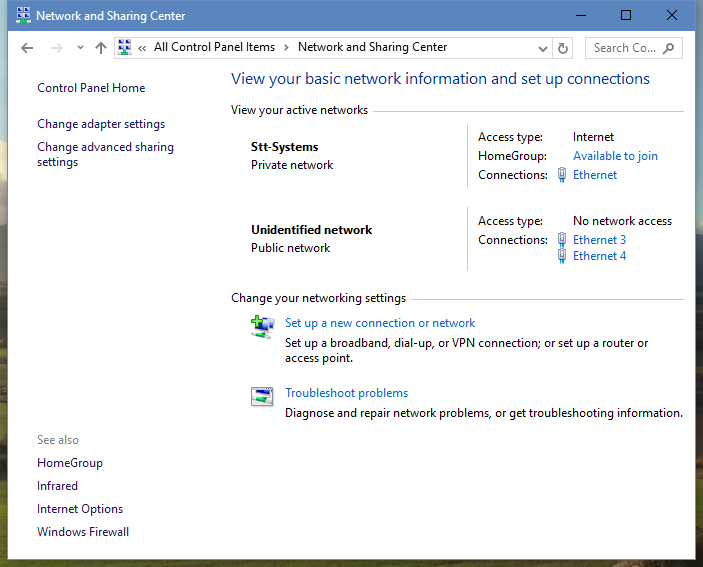Image resolution: width=703 pixels, height=567 pixels.
Task: Click the Troubleshoot problems icon
Action: pos(262,396)
